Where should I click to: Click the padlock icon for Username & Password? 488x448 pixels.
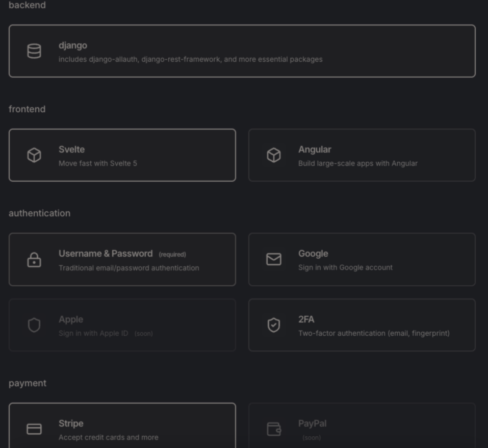coord(34,260)
